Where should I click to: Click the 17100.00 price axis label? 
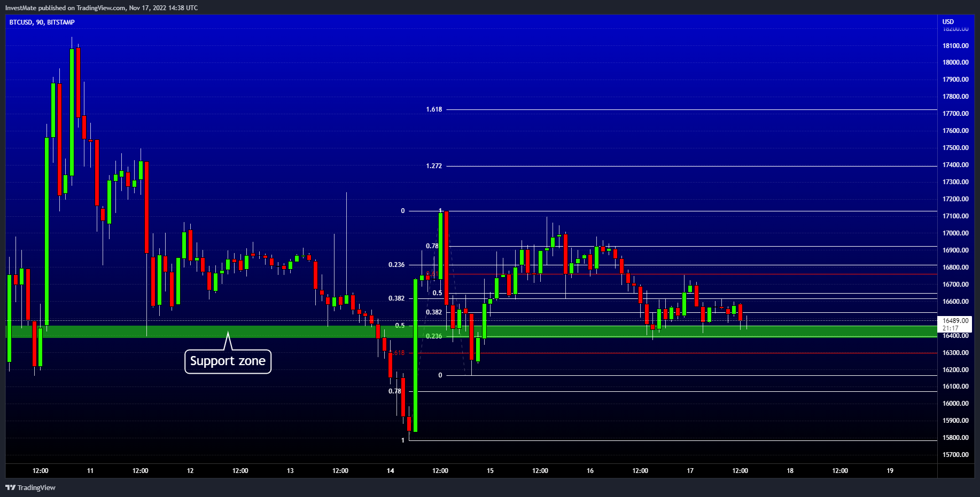(955, 216)
